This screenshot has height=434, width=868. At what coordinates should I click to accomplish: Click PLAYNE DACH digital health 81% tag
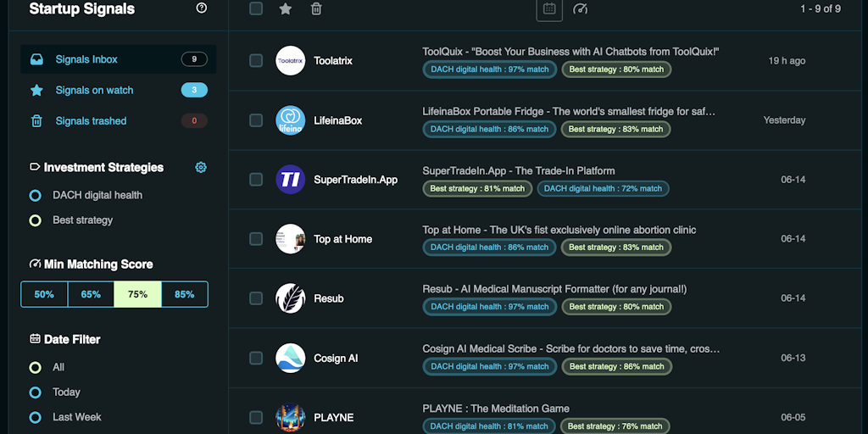coord(489,426)
